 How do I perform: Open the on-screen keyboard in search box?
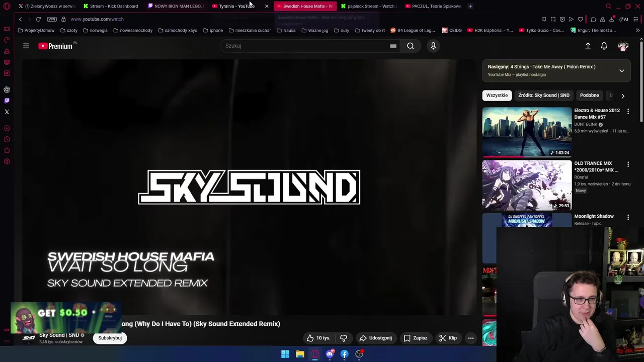[393, 46]
